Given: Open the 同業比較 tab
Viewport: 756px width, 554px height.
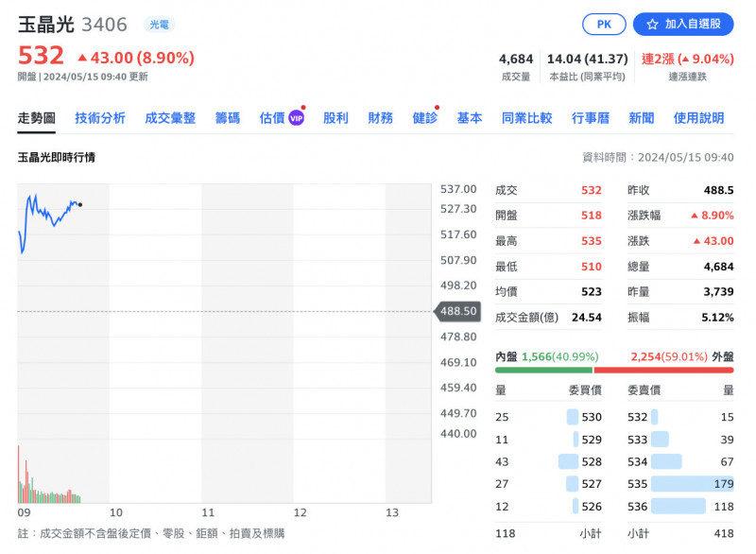Looking at the screenshot, I should (527, 118).
